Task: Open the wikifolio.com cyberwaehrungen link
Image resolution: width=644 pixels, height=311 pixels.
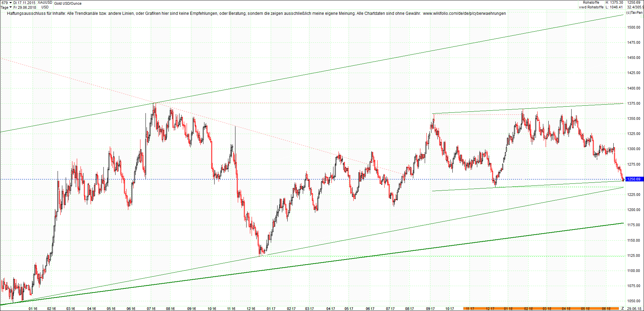Action: pyautogui.click(x=465, y=13)
